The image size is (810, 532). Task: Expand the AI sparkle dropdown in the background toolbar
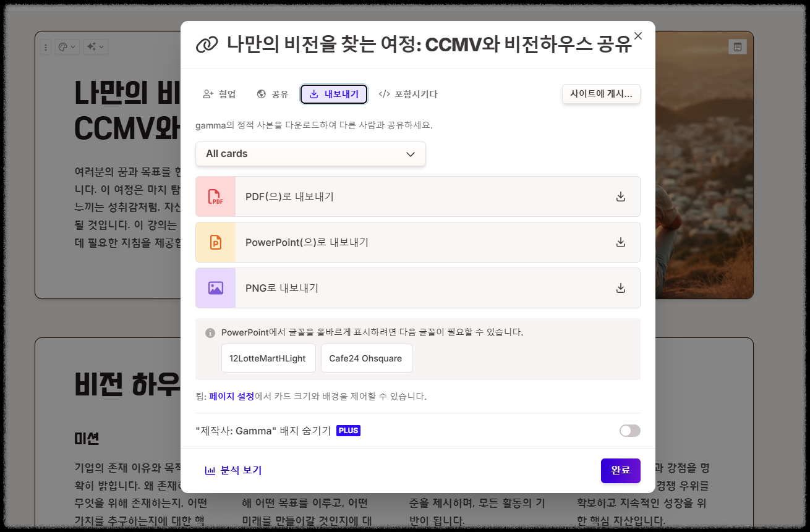coord(95,46)
